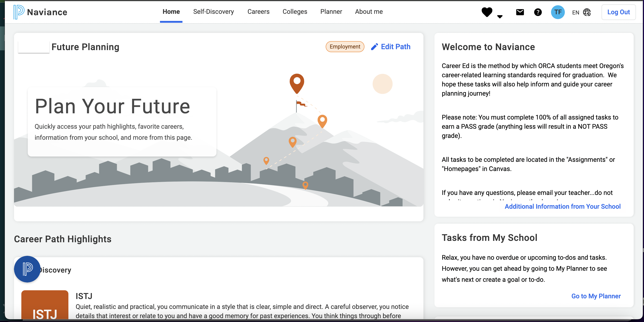Go to the Home tab
The height and width of the screenshot is (322, 644).
171,11
